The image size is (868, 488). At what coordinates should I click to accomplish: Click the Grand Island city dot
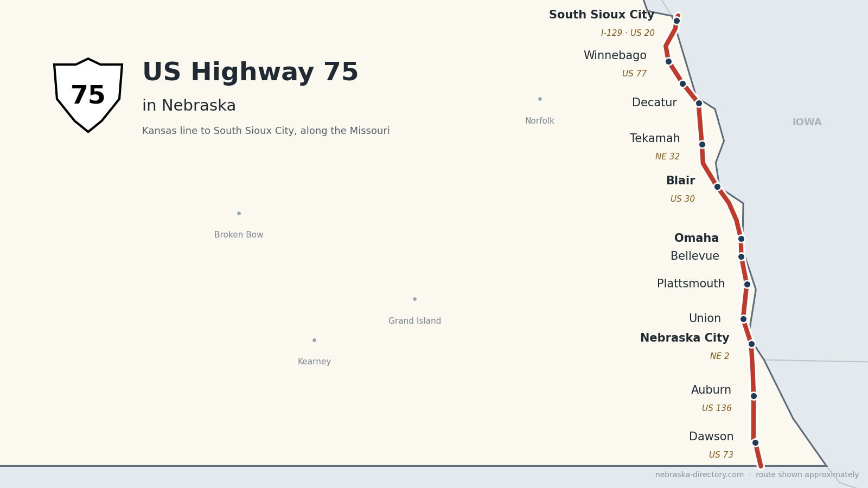[414, 299]
